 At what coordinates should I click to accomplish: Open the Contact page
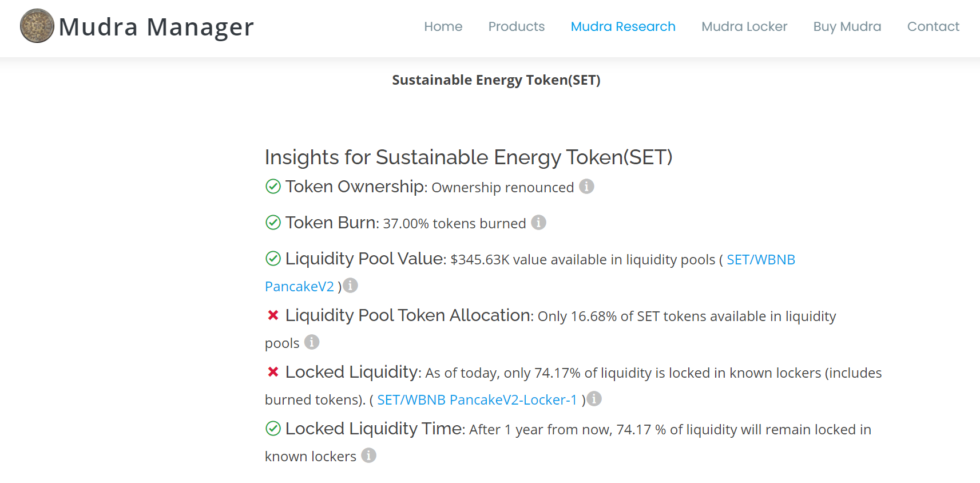coord(933,26)
